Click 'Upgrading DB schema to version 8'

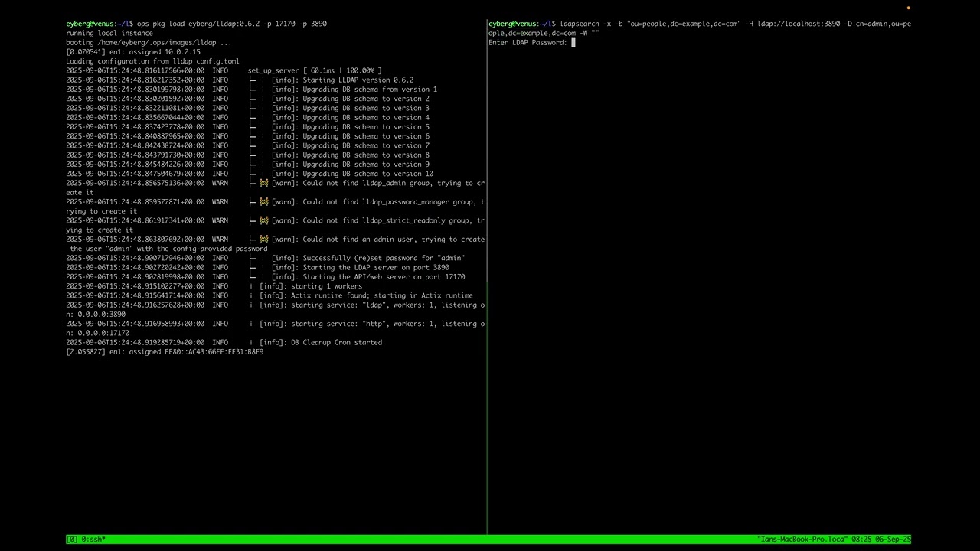coord(366,155)
